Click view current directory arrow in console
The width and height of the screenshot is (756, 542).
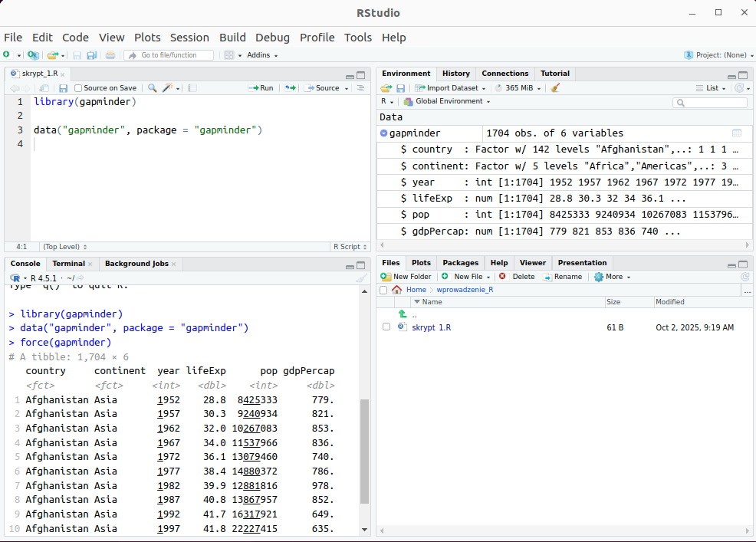tap(81, 278)
